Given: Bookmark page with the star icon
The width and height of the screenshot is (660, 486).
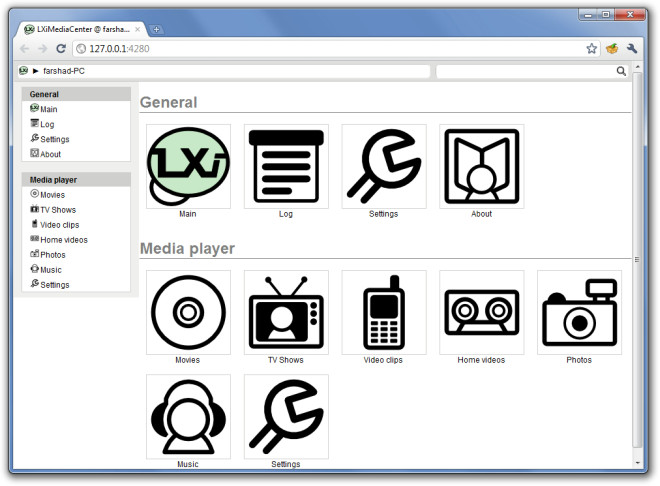Looking at the screenshot, I should coord(591,48).
